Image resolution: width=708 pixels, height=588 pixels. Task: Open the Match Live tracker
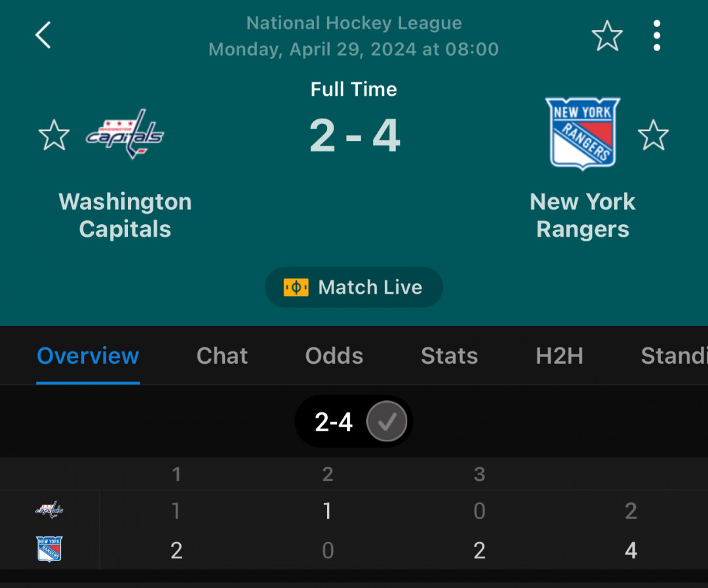pos(353,287)
